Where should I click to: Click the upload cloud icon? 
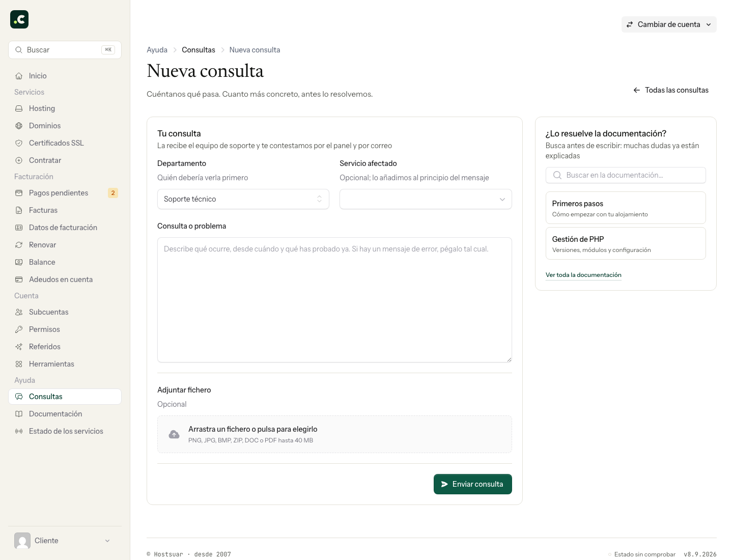click(174, 434)
